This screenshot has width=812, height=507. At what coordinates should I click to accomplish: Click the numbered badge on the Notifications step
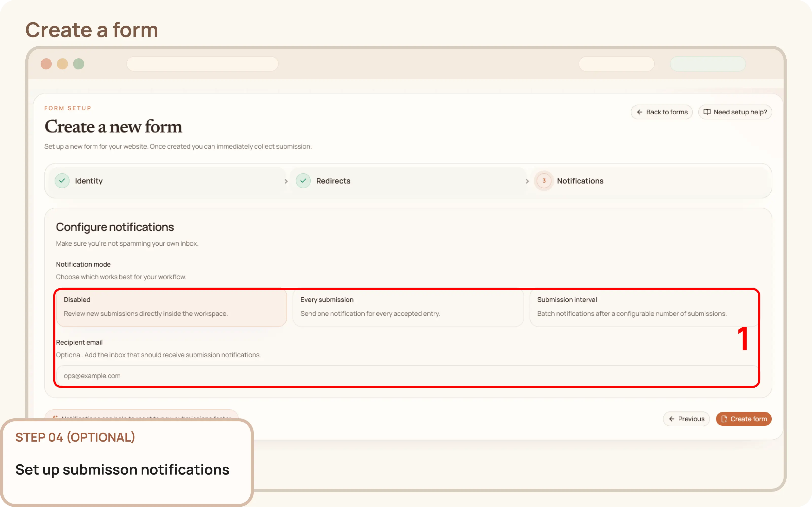[x=544, y=181]
